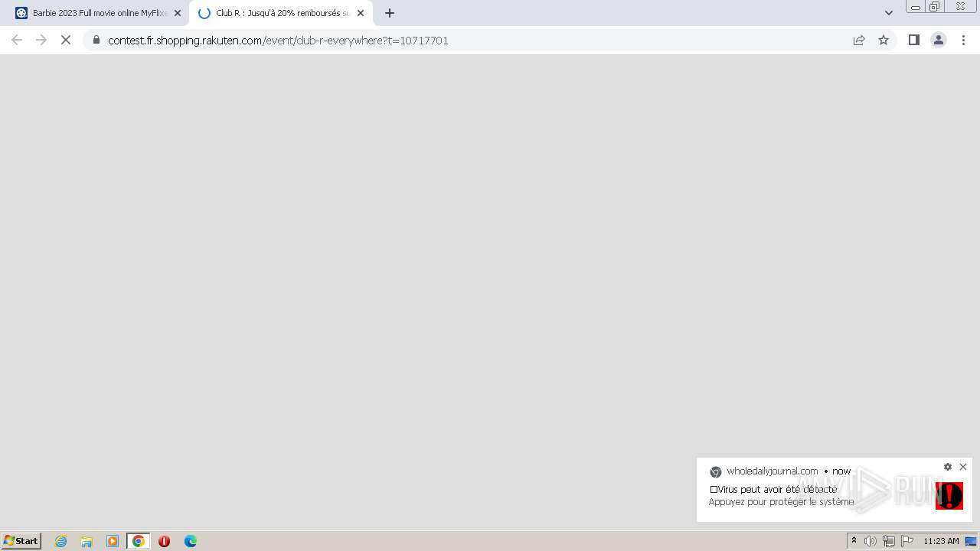The image size is (980, 551).
Task: Open Opera browser from taskbar
Action: [x=164, y=541]
